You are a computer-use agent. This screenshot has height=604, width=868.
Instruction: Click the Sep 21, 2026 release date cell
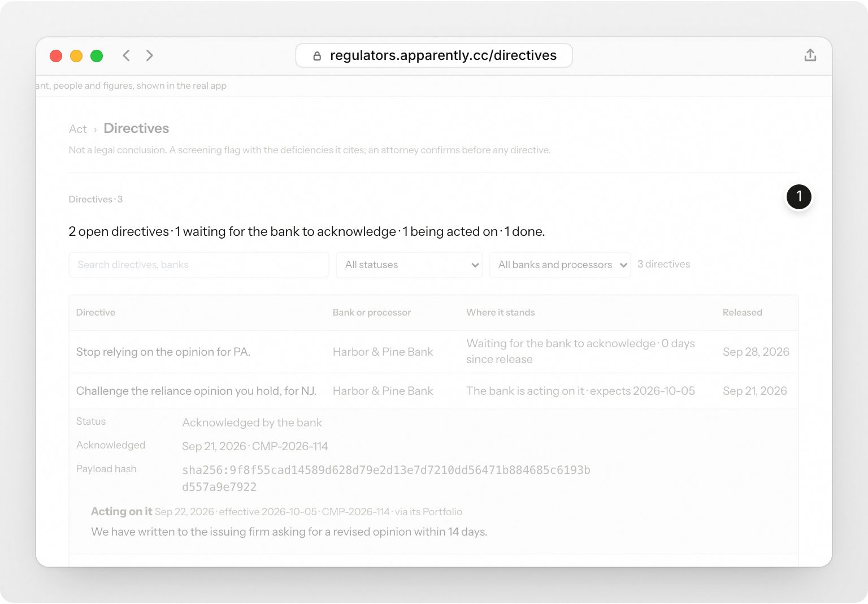click(x=755, y=391)
